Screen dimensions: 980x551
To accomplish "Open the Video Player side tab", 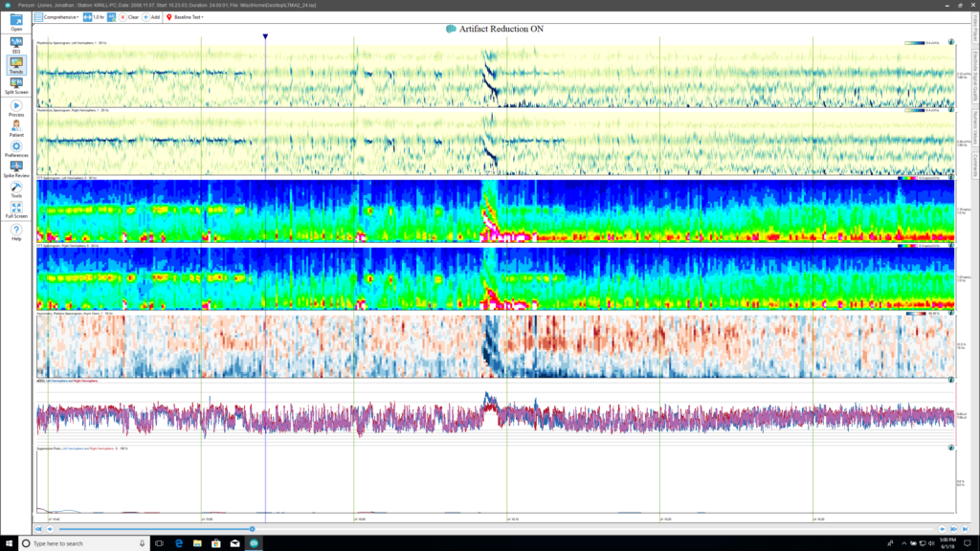I will tap(974, 29).
